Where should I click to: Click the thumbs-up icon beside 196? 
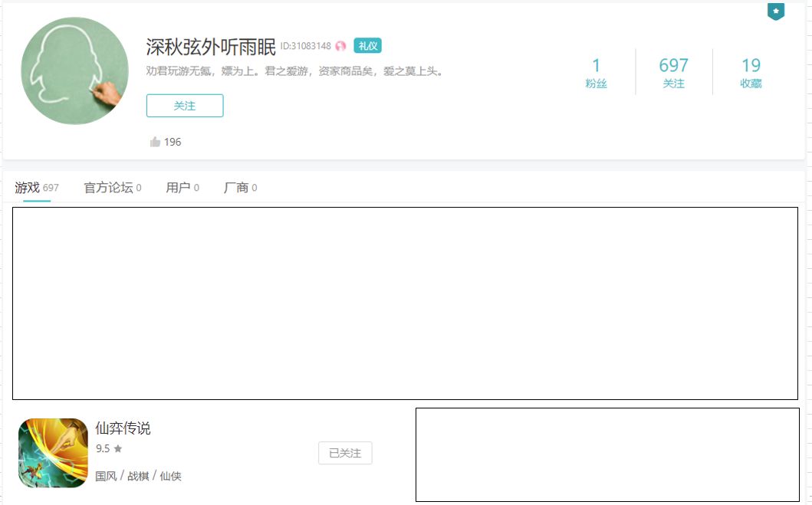point(155,142)
